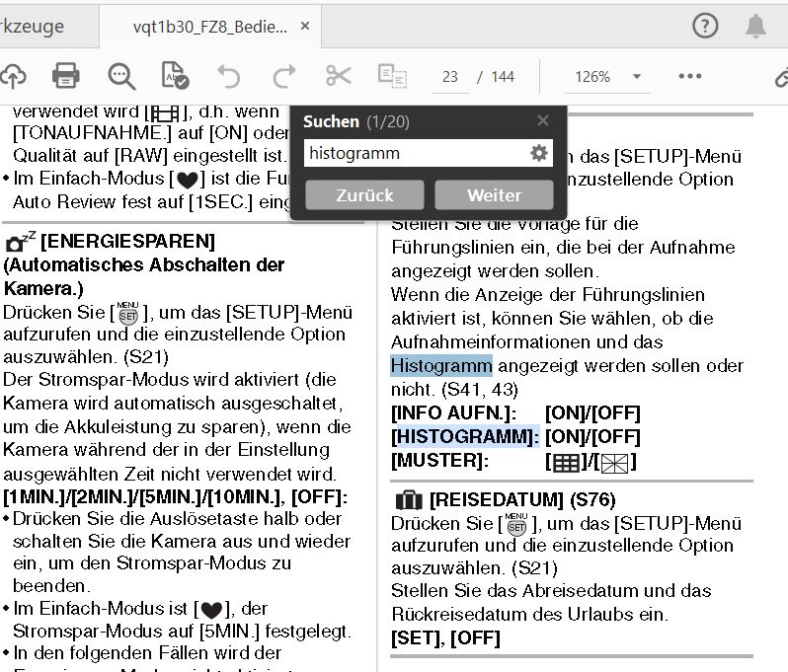Click the text selection snapshot icon
The height and width of the screenshot is (672, 788).
point(392,76)
